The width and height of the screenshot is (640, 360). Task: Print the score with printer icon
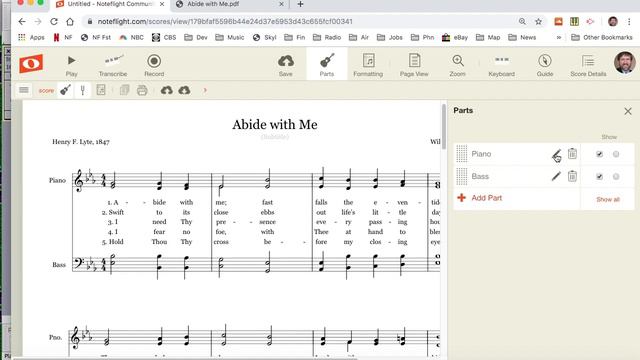pyautogui.click(x=142, y=90)
